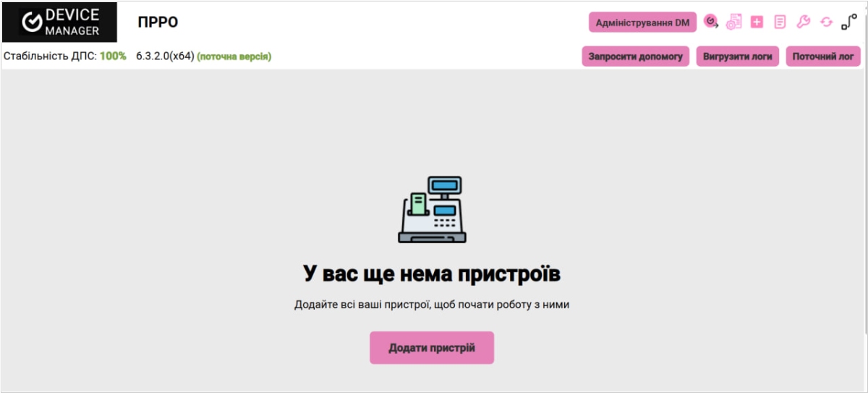
Task: Click the pink plus icon in the toolbar
Action: point(757,22)
